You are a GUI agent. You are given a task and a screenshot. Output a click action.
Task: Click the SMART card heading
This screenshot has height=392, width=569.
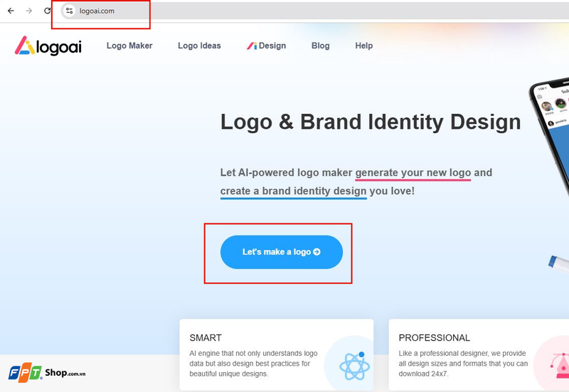206,338
